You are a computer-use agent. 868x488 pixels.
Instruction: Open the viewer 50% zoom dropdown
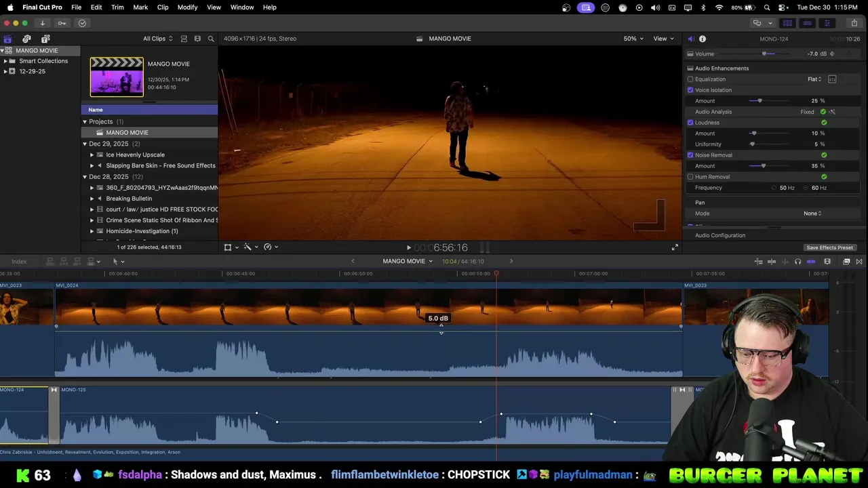(x=633, y=39)
